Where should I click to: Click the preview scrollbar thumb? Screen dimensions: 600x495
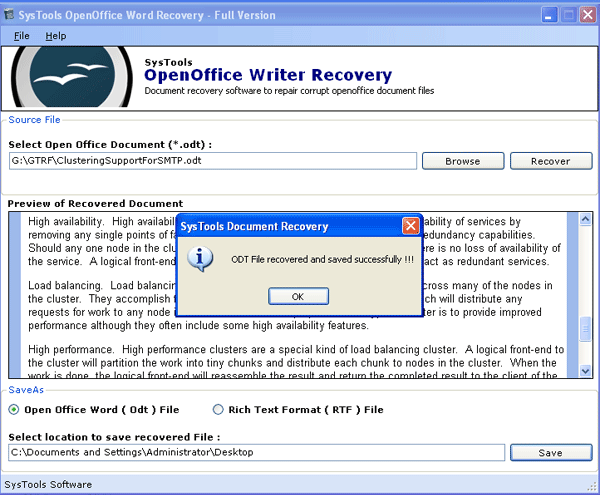(585, 329)
